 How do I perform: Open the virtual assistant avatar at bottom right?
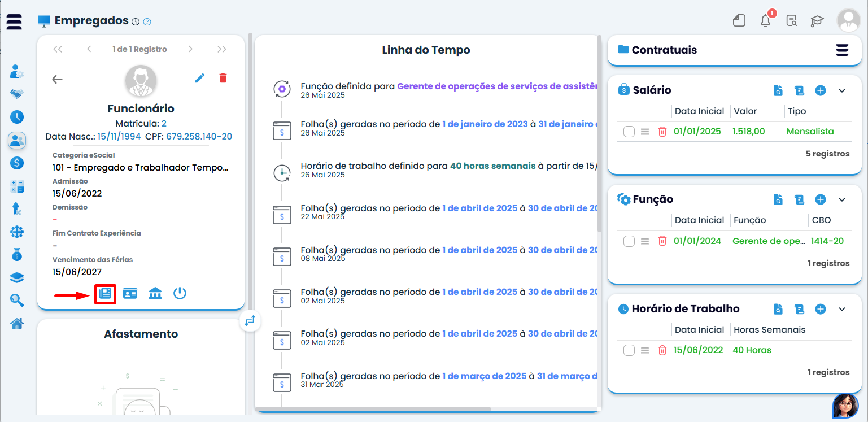(845, 406)
